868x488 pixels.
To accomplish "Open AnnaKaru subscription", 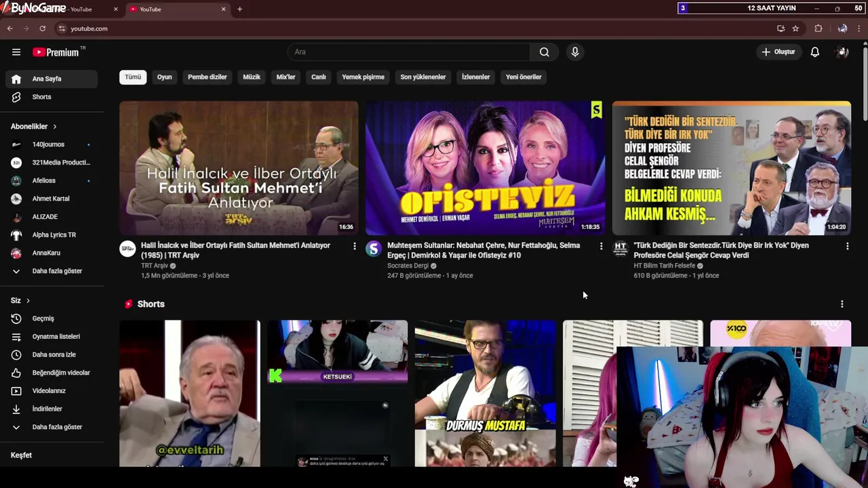I will [52, 253].
